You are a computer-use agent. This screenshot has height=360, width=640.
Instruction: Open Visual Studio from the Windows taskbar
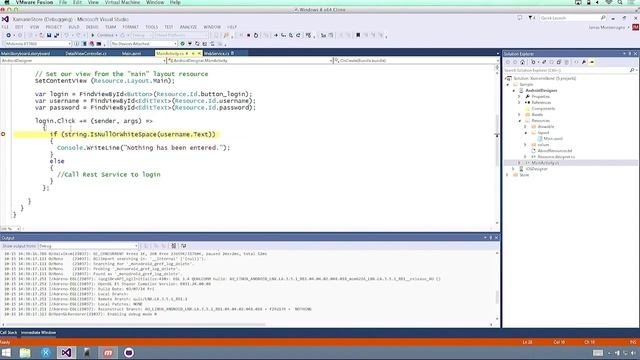pyautogui.click(x=66, y=353)
